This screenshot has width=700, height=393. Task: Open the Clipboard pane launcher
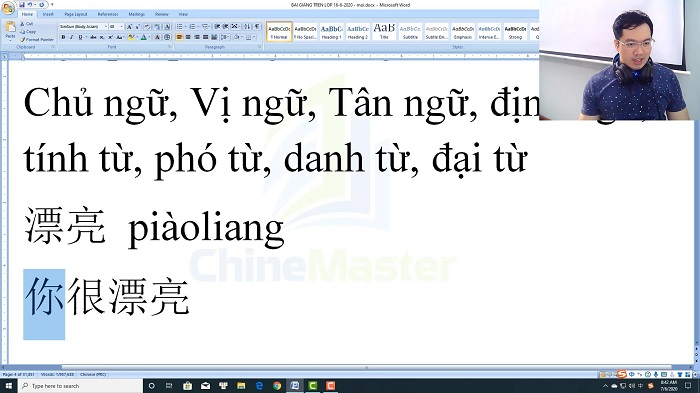point(53,46)
